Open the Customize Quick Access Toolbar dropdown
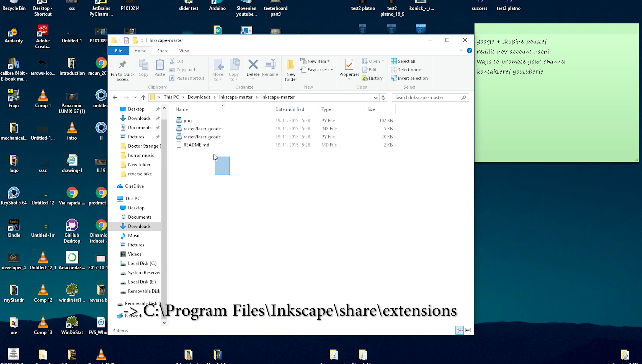 point(142,40)
